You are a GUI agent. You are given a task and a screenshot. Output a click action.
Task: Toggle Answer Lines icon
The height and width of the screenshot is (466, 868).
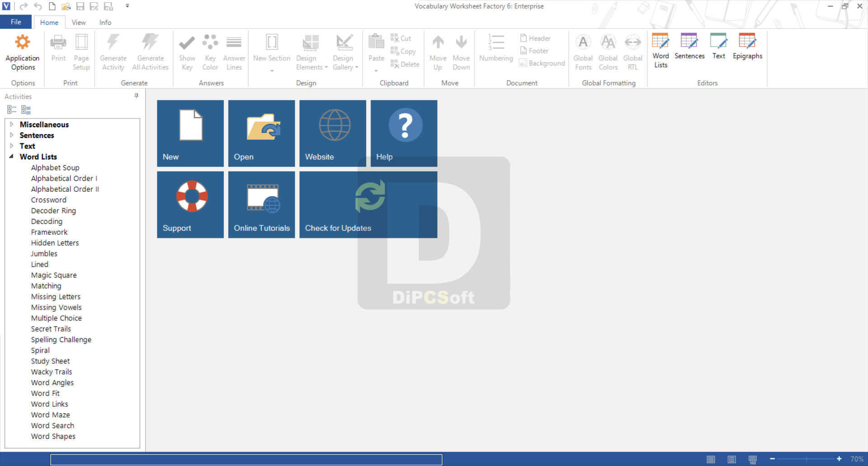(234, 43)
